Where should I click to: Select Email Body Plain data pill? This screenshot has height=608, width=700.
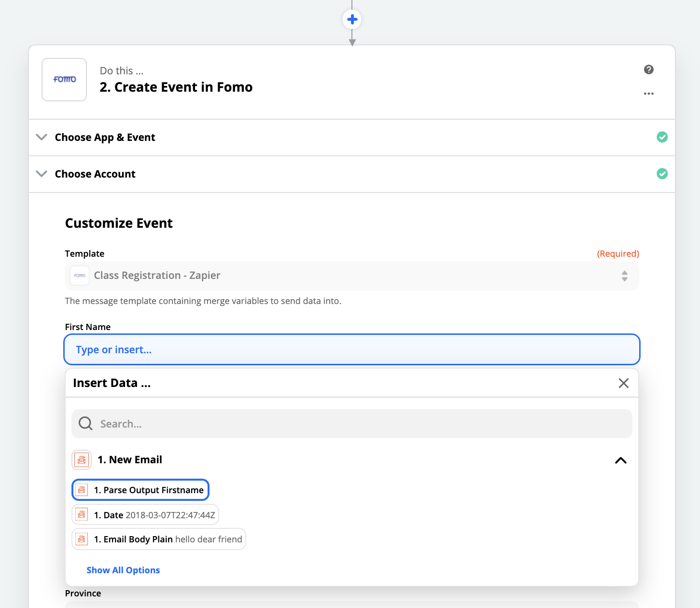pos(159,539)
